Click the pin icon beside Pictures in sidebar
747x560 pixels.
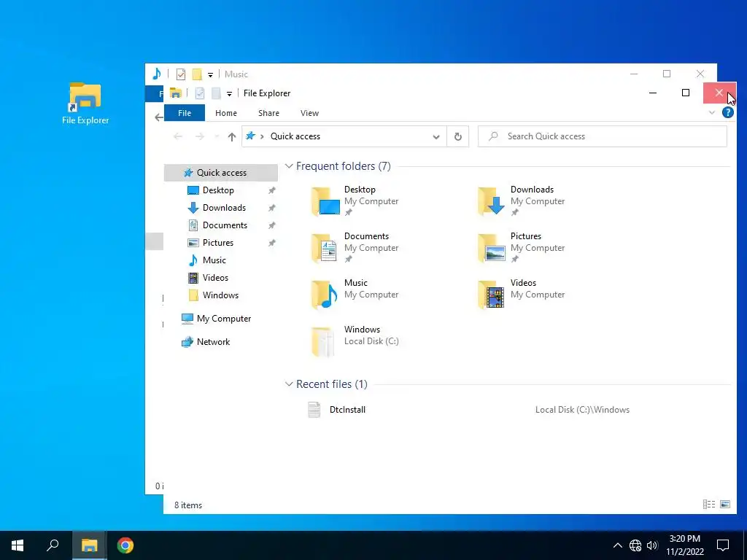(x=271, y=244)
